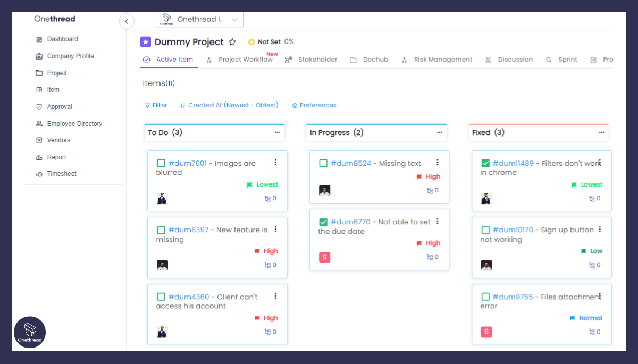Open the Approval section icon

[x=38, y=106]
